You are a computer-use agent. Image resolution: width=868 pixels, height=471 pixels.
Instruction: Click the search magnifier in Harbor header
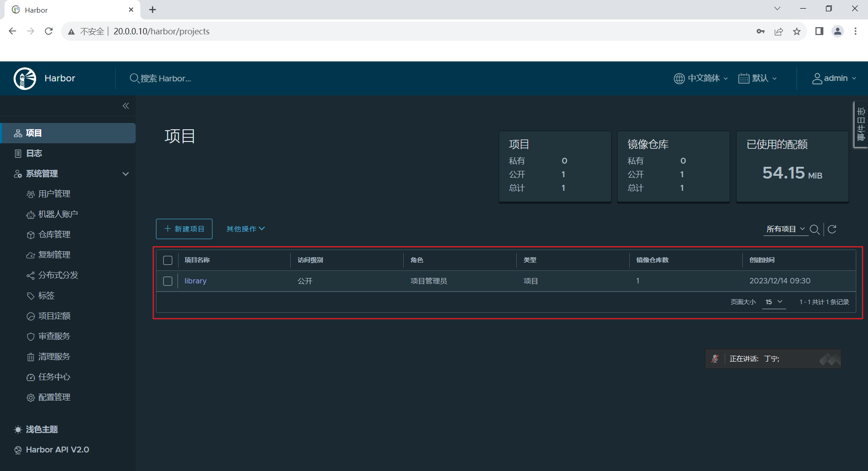(x=134, y=78)
